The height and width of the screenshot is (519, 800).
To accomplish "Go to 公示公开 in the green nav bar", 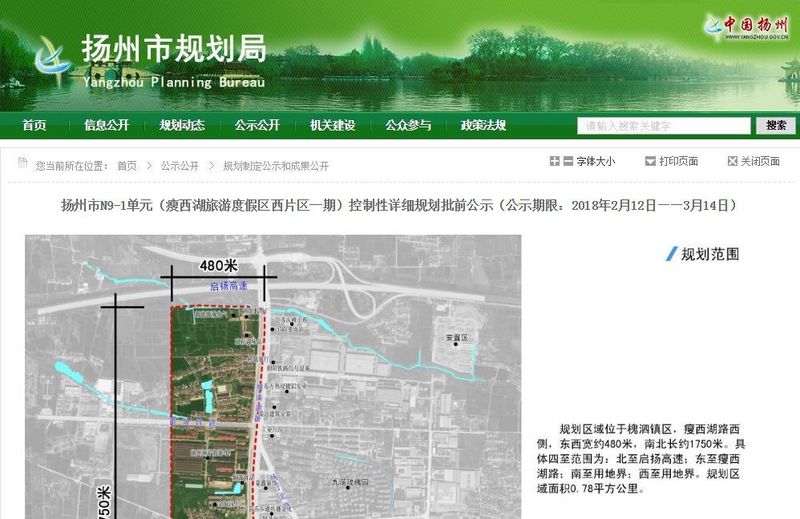I will coord(257,125).
